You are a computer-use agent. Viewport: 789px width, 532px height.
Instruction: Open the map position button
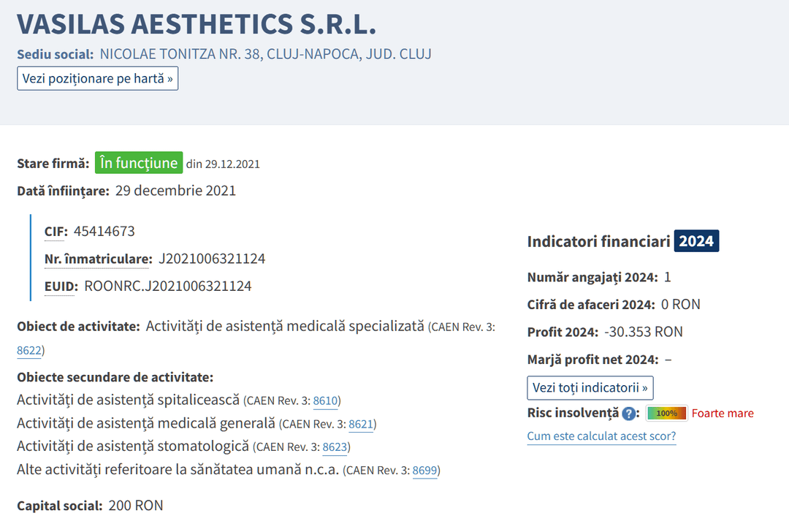click(97, 78)
